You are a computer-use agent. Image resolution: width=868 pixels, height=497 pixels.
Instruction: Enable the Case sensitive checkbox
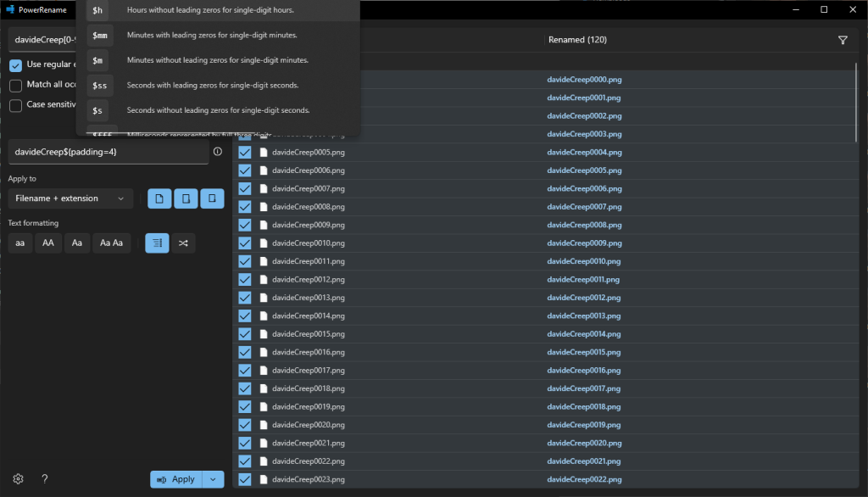point(16,105)
